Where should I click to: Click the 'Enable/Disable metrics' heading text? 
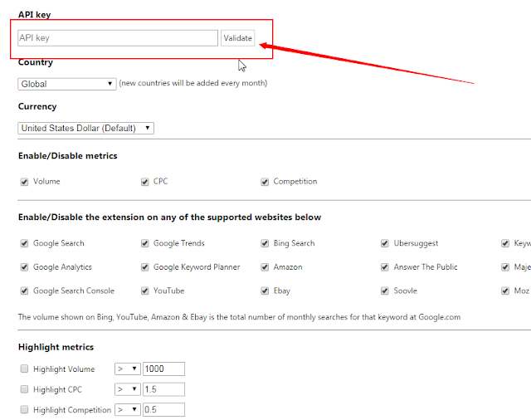pos(68,156)
